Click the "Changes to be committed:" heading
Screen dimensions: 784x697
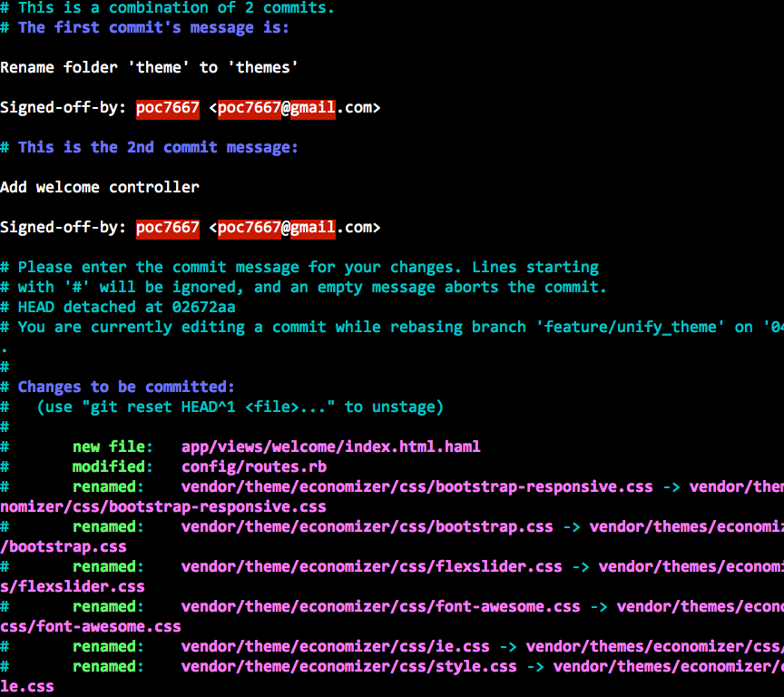tap(126, 388)
